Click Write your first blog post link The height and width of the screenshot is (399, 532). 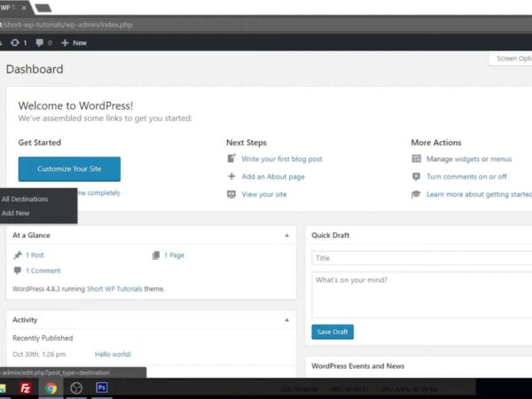282,159
